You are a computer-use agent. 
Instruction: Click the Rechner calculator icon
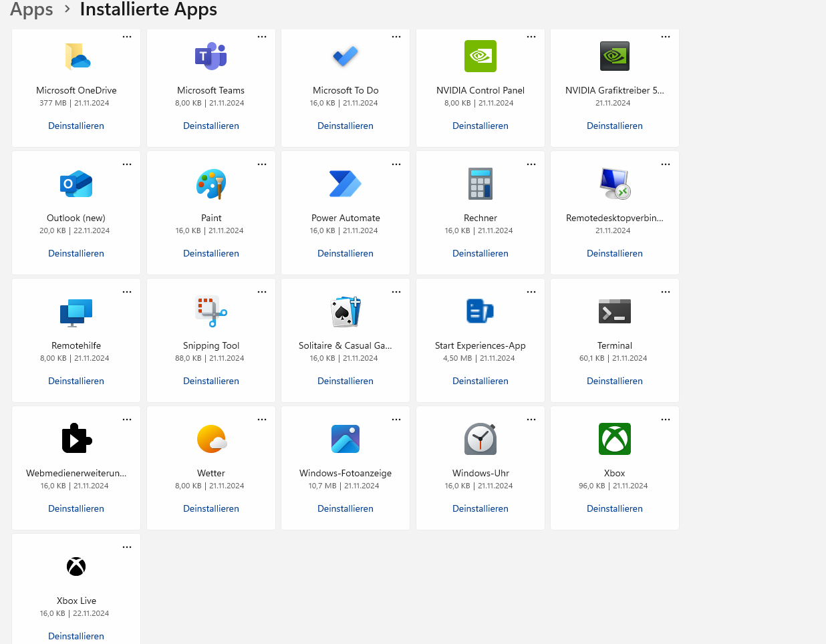pos(480,184)
